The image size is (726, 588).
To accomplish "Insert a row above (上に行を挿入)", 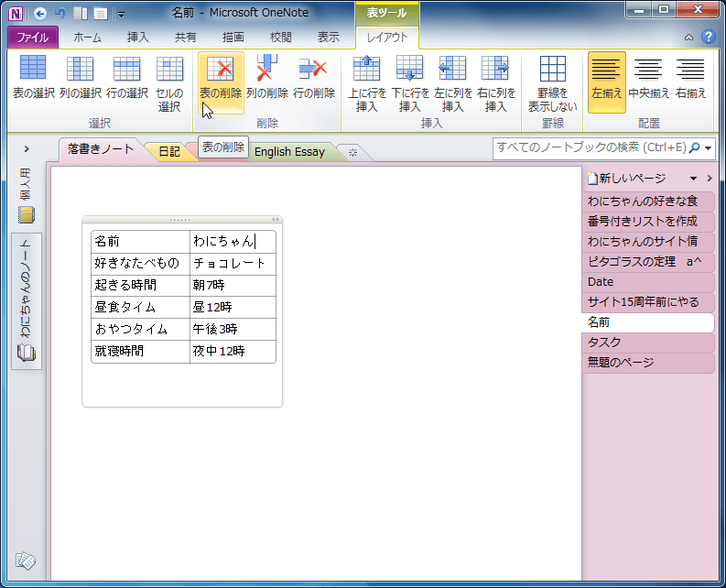I will click(367, 83).
